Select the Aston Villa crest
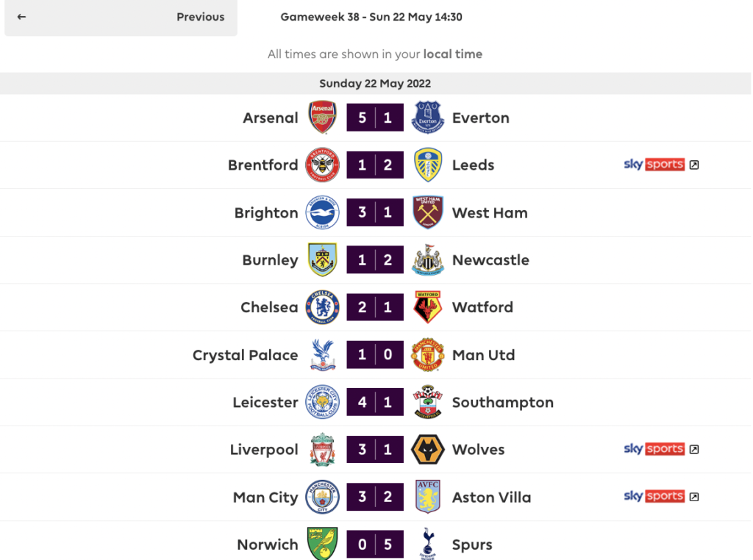The height and width of the screenshot is (560, 753). (x=428, y=497)
